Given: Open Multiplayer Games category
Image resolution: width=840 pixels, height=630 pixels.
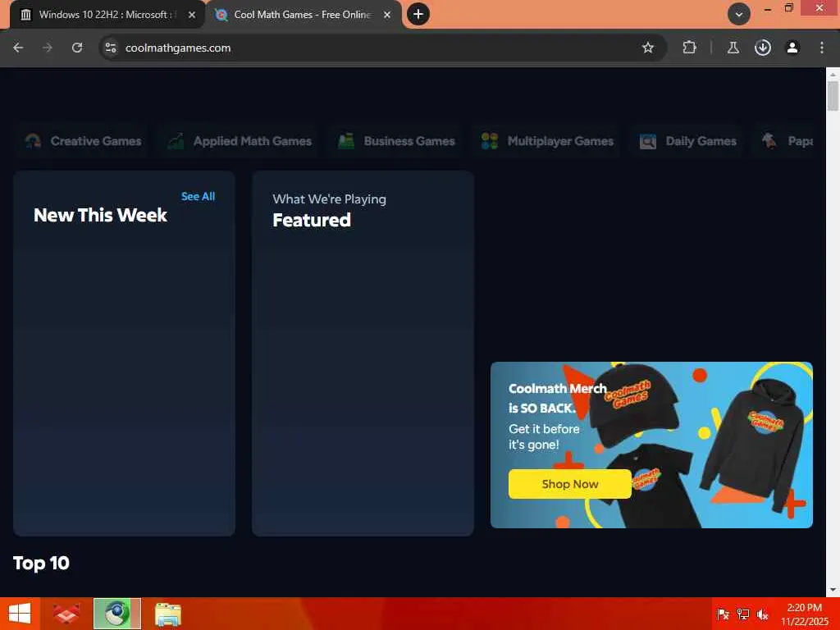Looking at the screenshot, I should coord(547,141).
